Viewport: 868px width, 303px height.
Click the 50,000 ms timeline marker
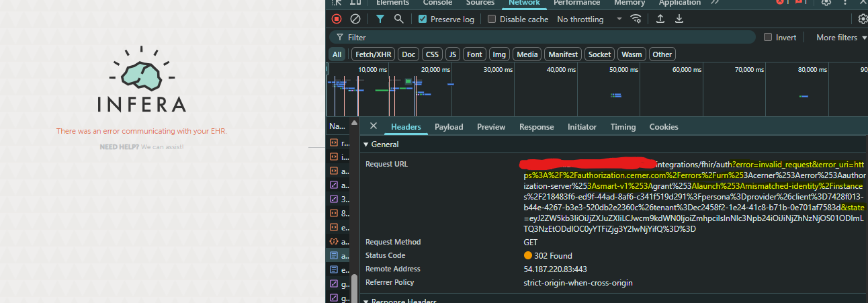[623, 69]
